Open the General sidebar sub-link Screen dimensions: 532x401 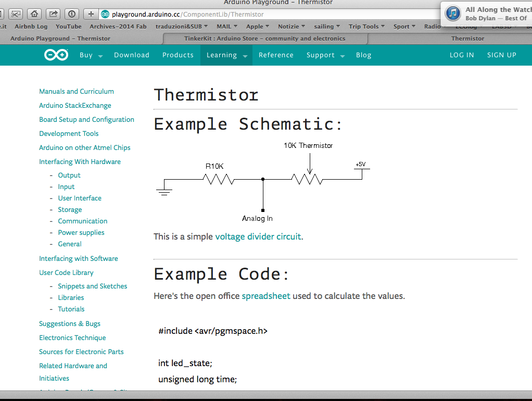[70, 244]
